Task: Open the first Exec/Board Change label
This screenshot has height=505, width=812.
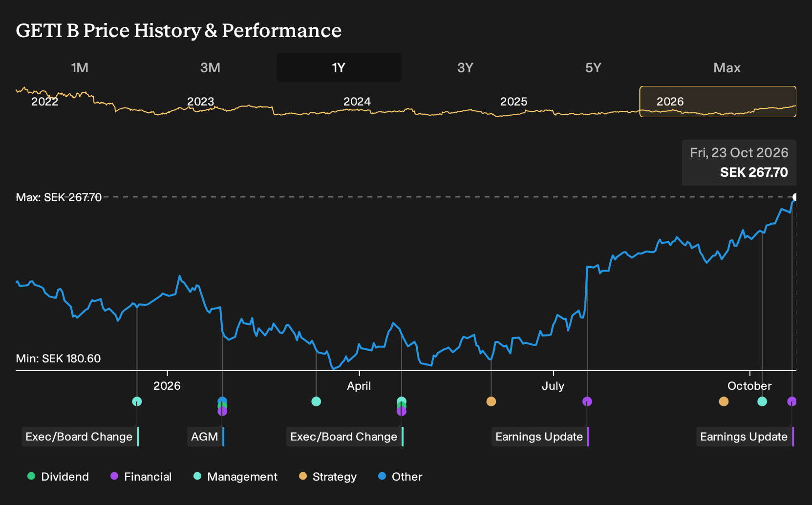Action: coord(80,437)
